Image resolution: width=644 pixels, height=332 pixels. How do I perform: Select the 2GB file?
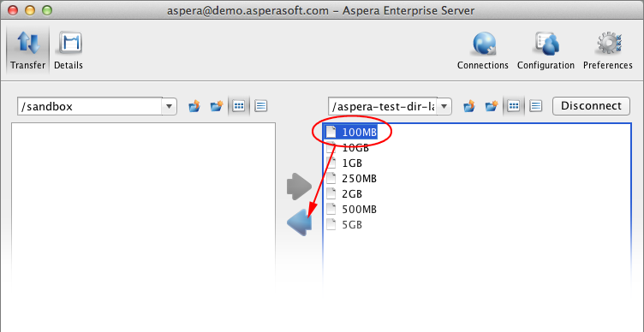[344, 194]
